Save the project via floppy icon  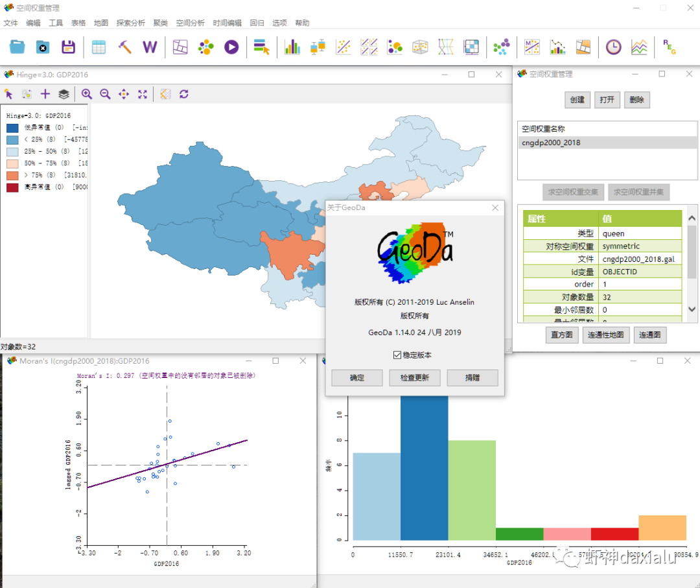(x=68, y=47)
